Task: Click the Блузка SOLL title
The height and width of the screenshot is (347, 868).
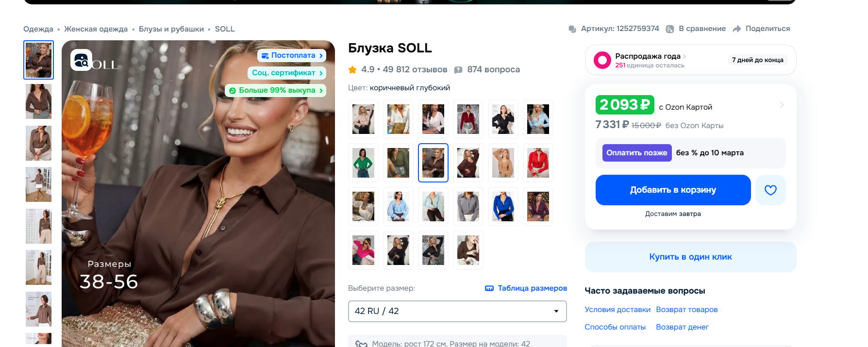Action: pos(390,48)
